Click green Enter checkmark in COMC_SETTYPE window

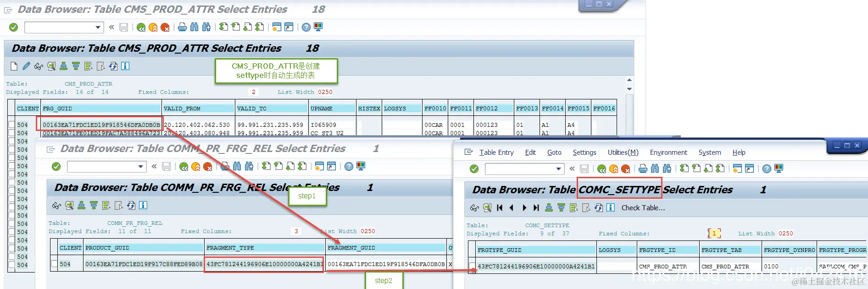pyautogui.click(x=474, y=169)
